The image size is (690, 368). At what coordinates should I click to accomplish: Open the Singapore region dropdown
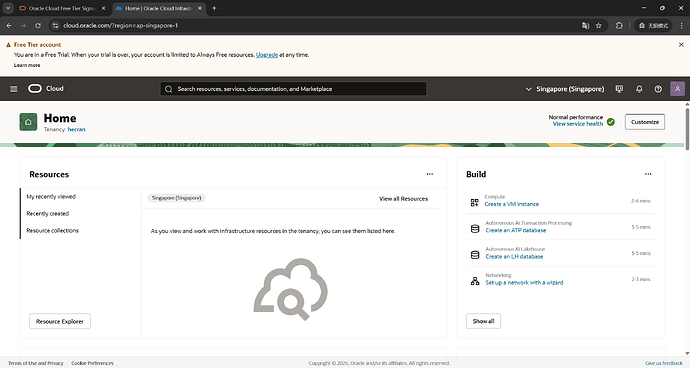coord(565,89)
